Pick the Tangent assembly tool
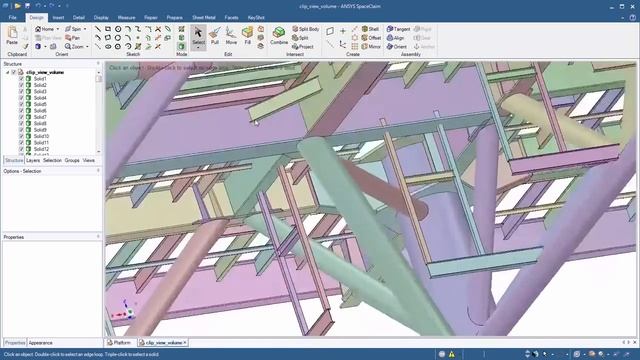The image size is (640, 360). (398, 29)
